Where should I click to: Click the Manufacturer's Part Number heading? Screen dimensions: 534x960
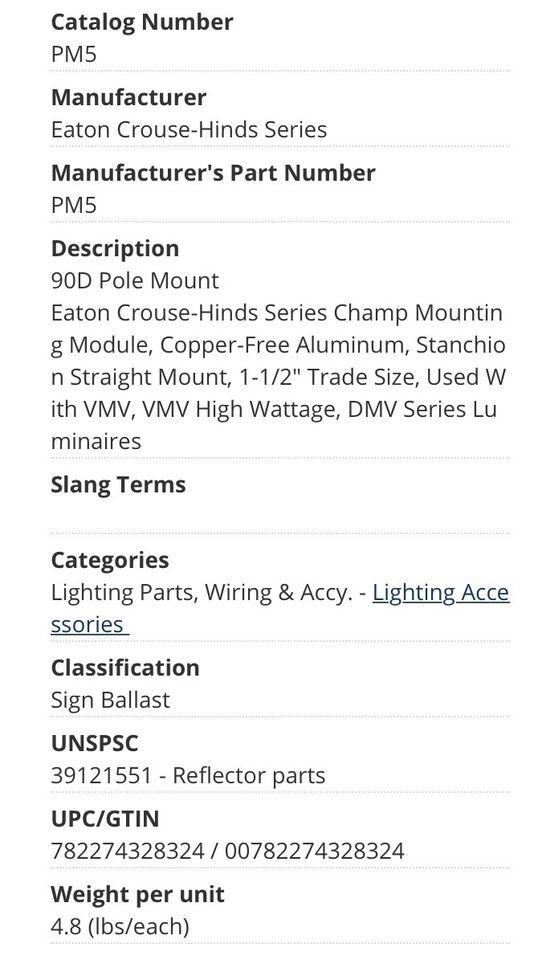coord(212,173)
